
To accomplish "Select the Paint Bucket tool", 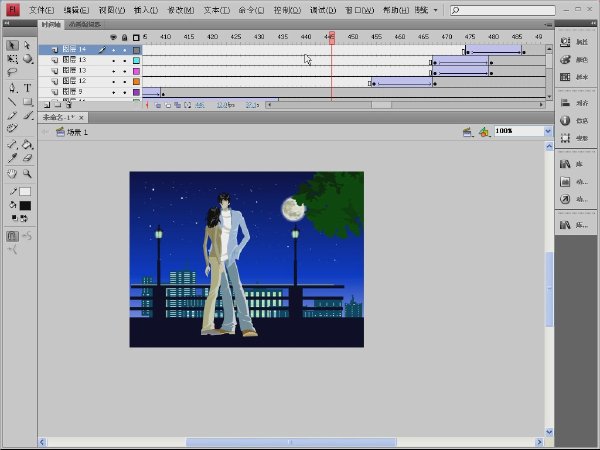I will 27,144.
